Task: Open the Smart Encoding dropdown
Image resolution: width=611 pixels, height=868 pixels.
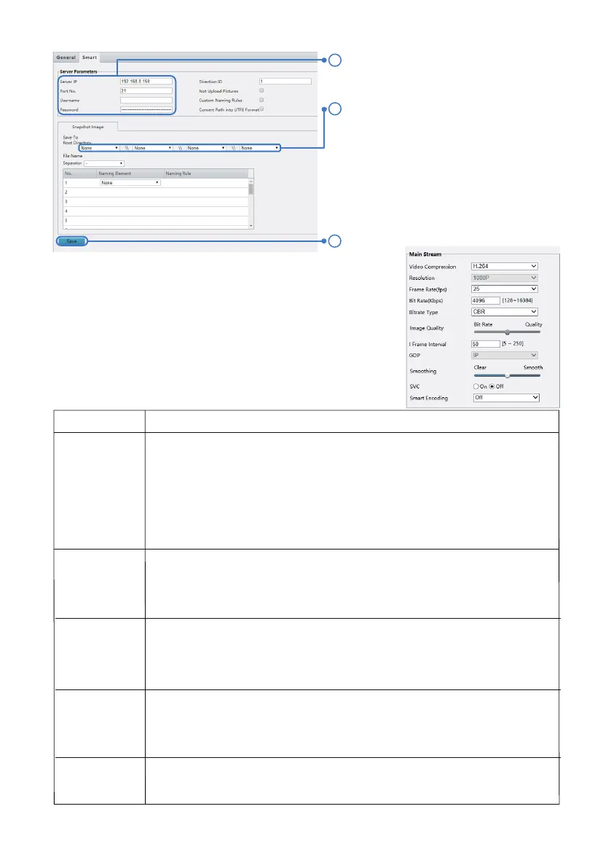Action: pyautogui.click(x=506, y=397)
